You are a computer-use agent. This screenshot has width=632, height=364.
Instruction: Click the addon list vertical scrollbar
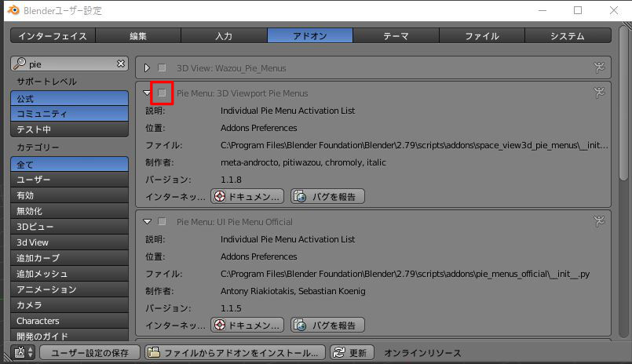tap(623, 104)
